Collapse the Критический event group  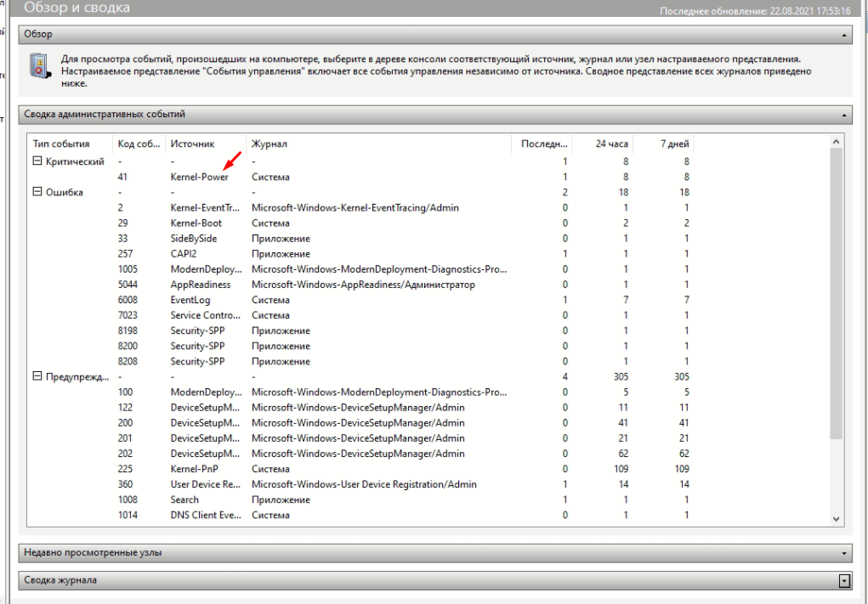[x=37, y=161]
